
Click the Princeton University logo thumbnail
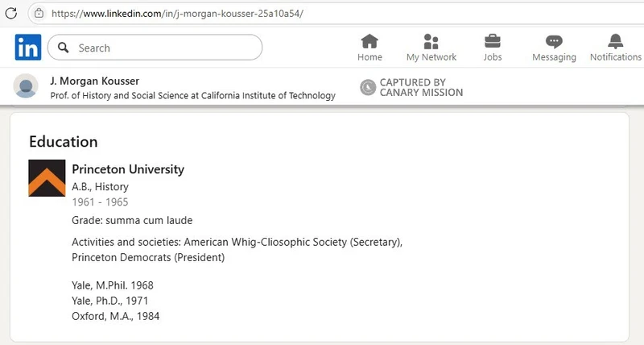click(x=47, y=178)
